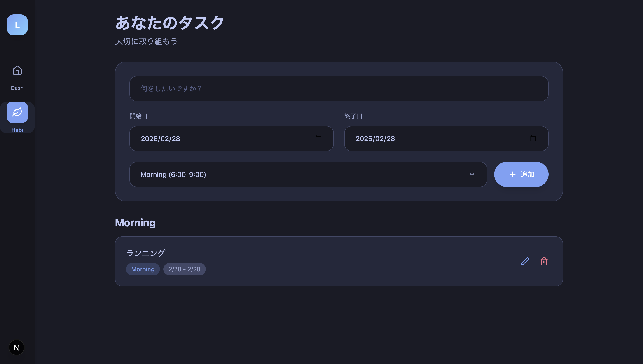The image size is (643, 364).
Task: Click the L profile avatar icon
Action: coord(17,25)
